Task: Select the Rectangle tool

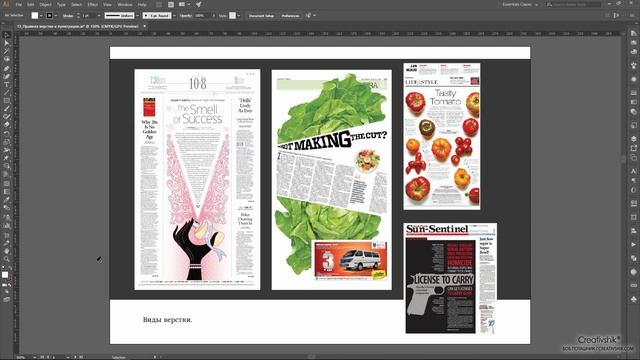Action: click(7, 101)
